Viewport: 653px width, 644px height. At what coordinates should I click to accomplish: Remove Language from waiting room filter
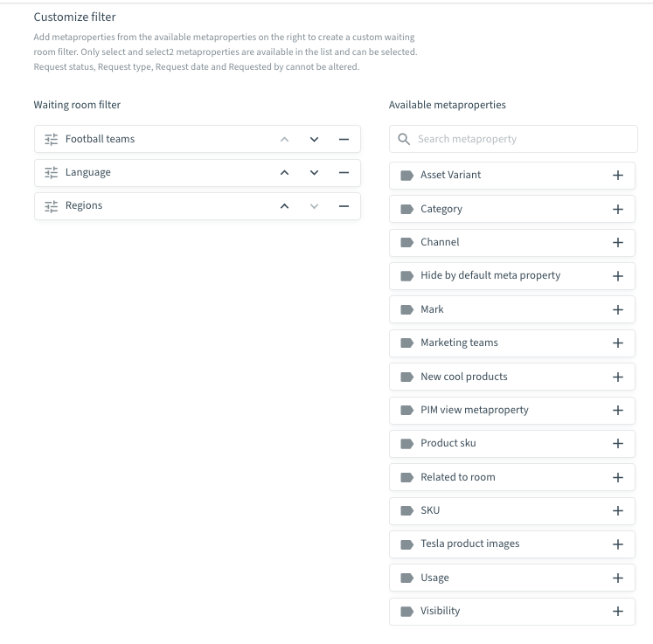tap(344, 173)
